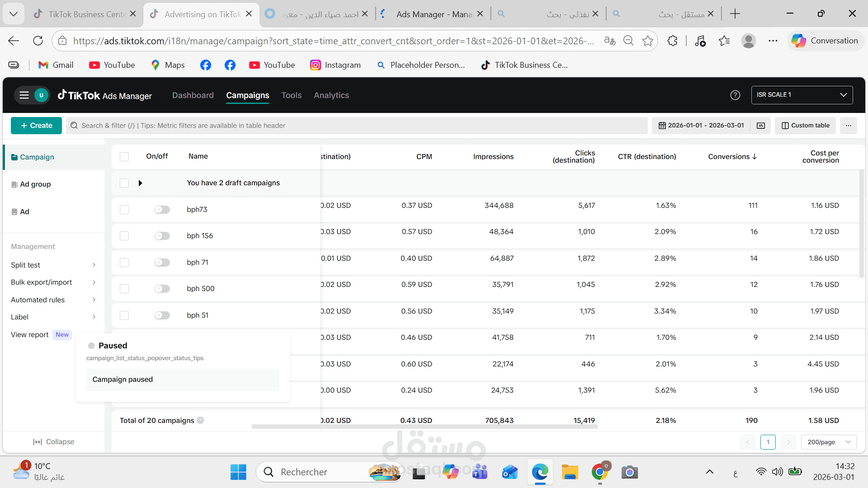Click info icon next to Total of 20 campaigns
Image resolution: width=868 pixels, height=488 pixels.
200,420
